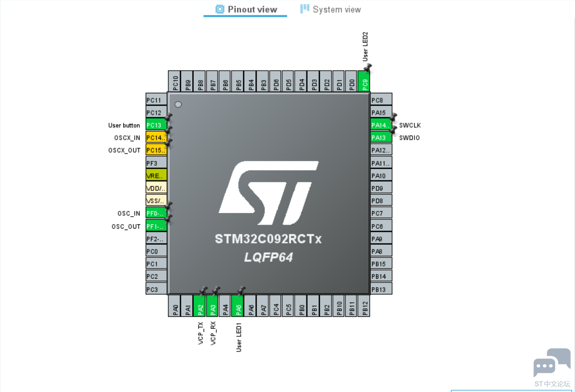Select pin PC1

[156, 264]
